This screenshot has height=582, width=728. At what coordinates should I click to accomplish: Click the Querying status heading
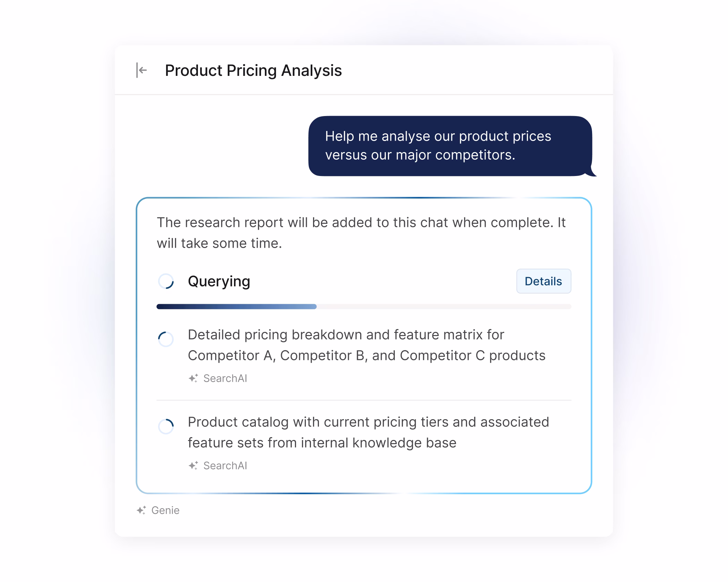click(x=219, y=281)
